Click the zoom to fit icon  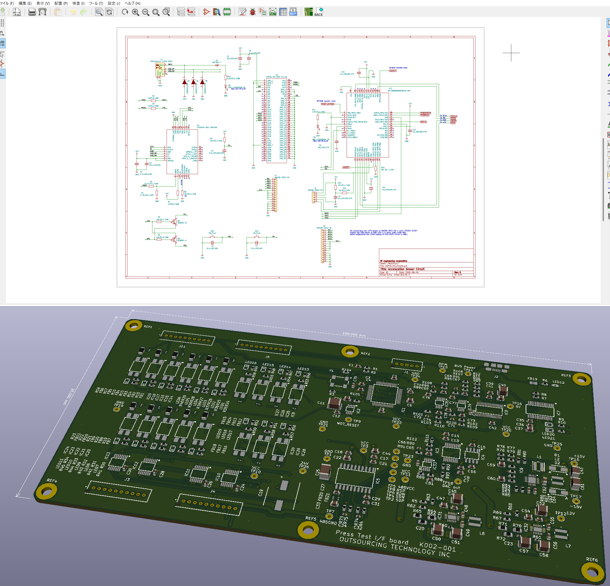156,12
